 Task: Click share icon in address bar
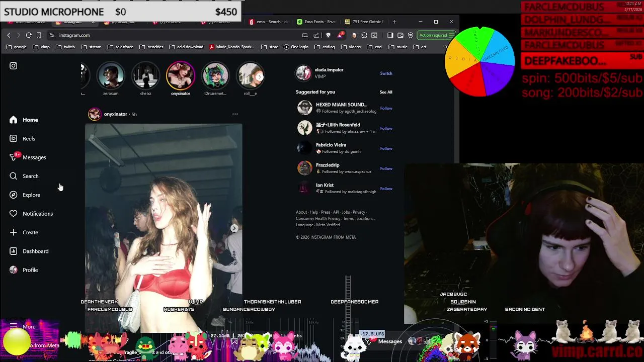[316, 35]
